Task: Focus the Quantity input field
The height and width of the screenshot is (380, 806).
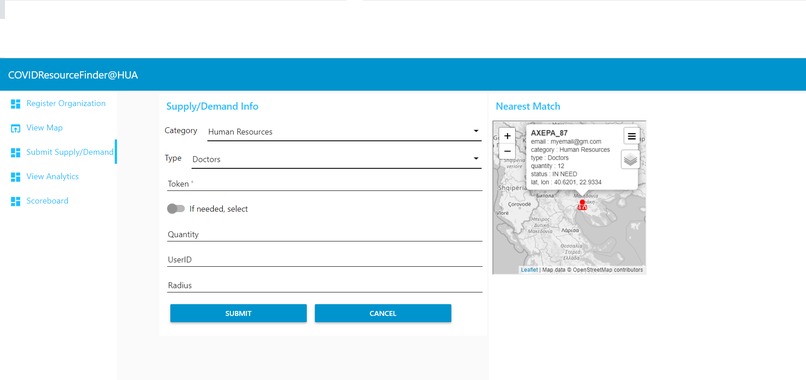Action: tap(324, 234)
